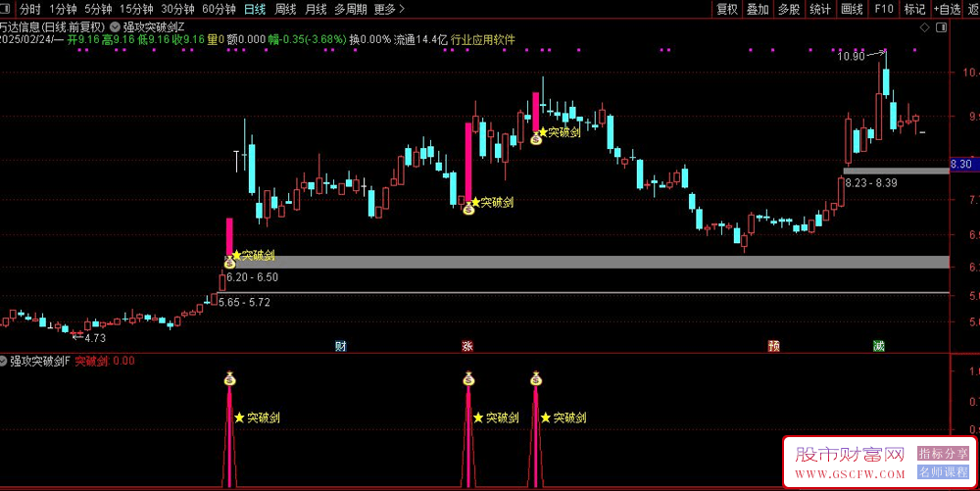Click the 8.23 - 8.39 gap label
The width and height of the screenshot is (980, 491).
[x=870, y=183]
